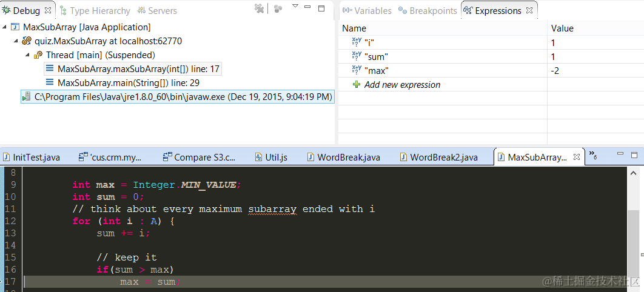The height and width of the screenshot is (292, 644).
Task: Click the x+y icon beside "i" expression
Action: click(357, 42)
